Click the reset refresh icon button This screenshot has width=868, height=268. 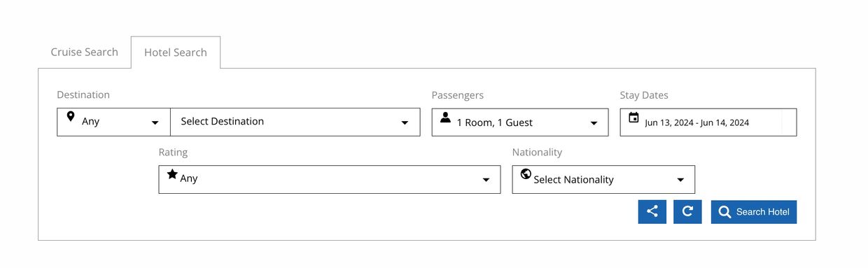click(687, 211)
